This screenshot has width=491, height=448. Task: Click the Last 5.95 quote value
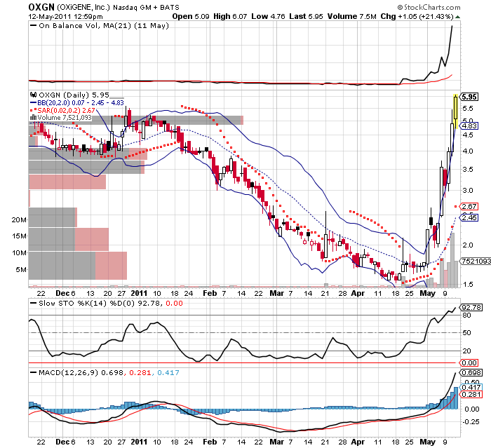click(306, 16)
